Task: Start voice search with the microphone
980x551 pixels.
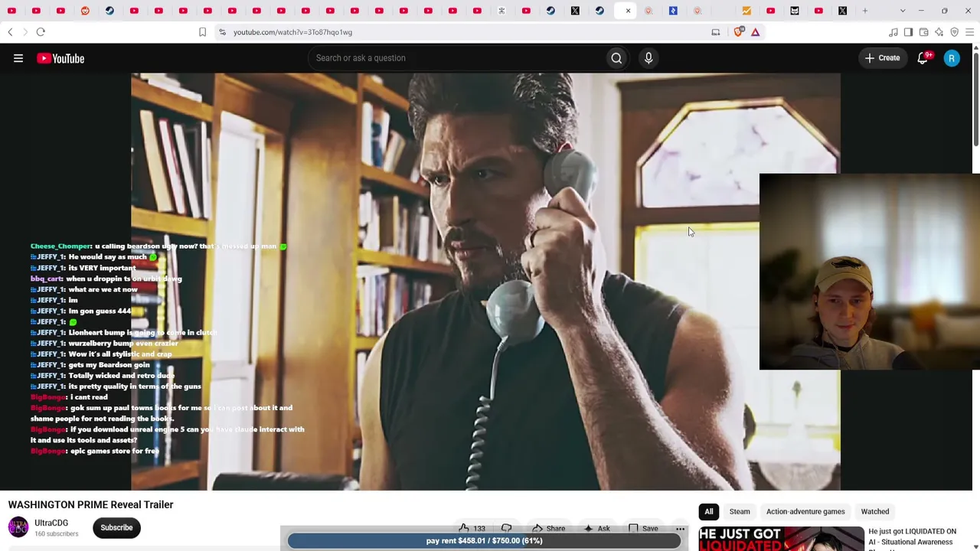Action: pyautogui.click(x=648, y=58)
